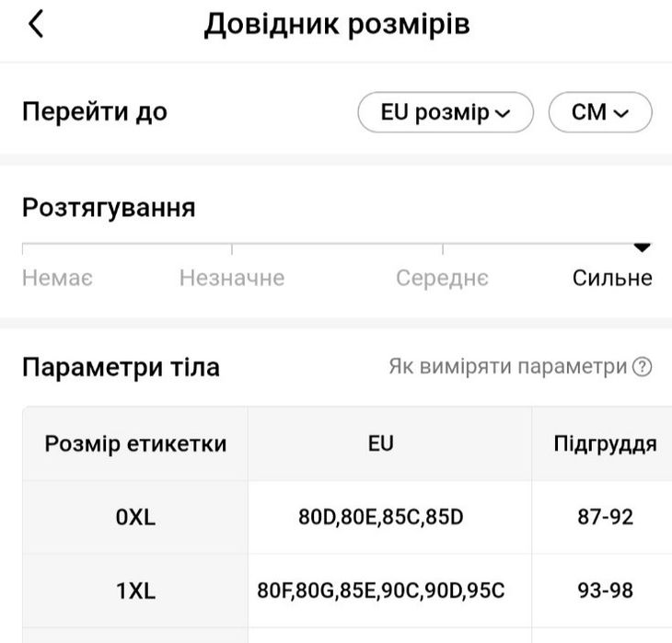
Task: Click the EU column header
Action: tap(381, 443)
